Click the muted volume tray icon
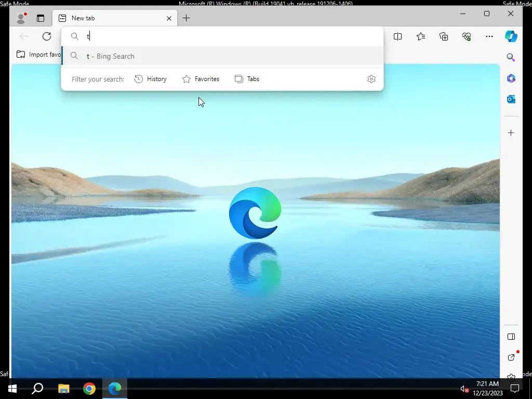Image resolution: width=532 pixels, height=399 pixels. tap(464, 389)
